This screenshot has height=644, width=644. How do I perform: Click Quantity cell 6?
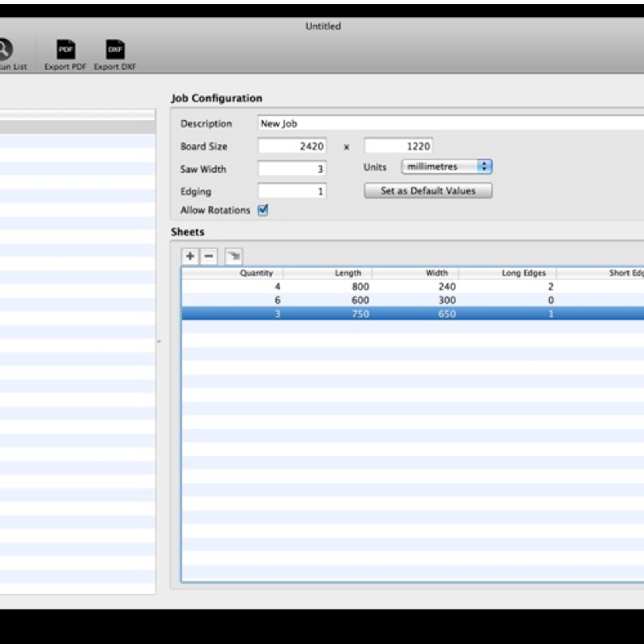point(277,300)
